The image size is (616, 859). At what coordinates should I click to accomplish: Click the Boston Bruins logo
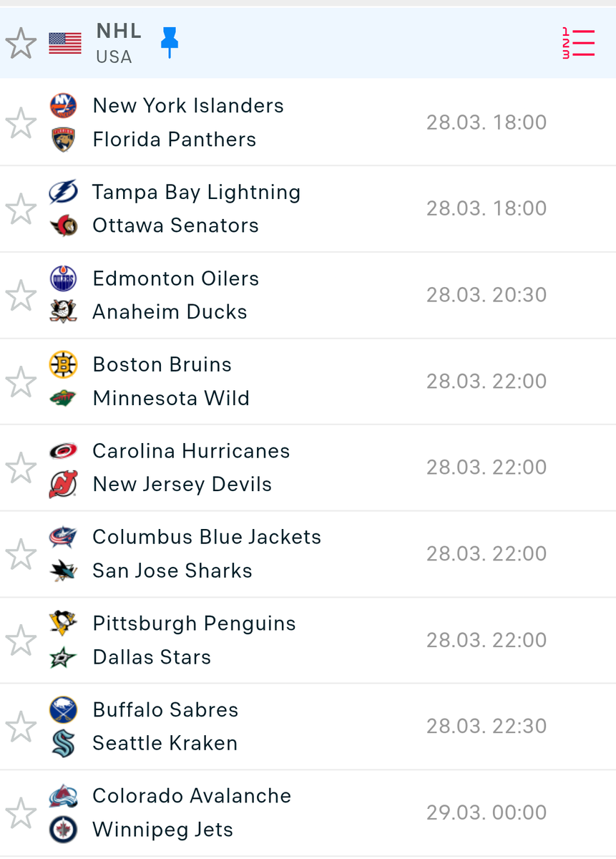(x=63, y=364)
